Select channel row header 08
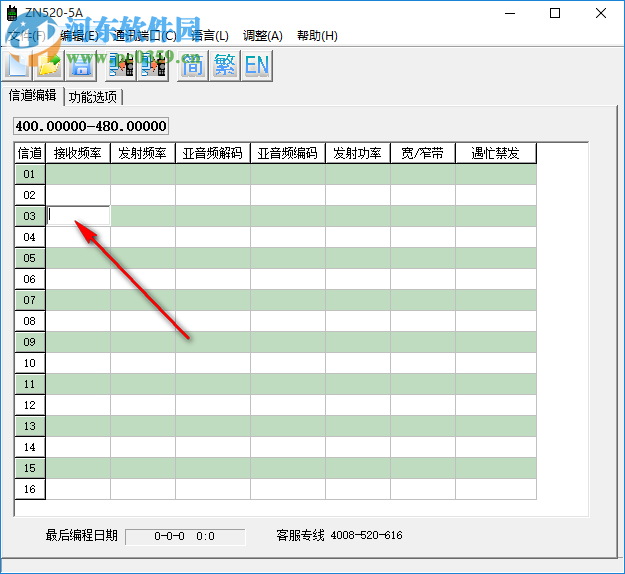625x574 pixels. (29, 321)
